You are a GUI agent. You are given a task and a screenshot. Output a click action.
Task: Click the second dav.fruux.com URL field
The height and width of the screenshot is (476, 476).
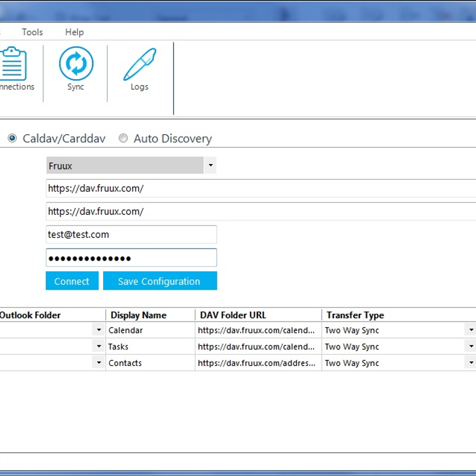pos(261,211)
